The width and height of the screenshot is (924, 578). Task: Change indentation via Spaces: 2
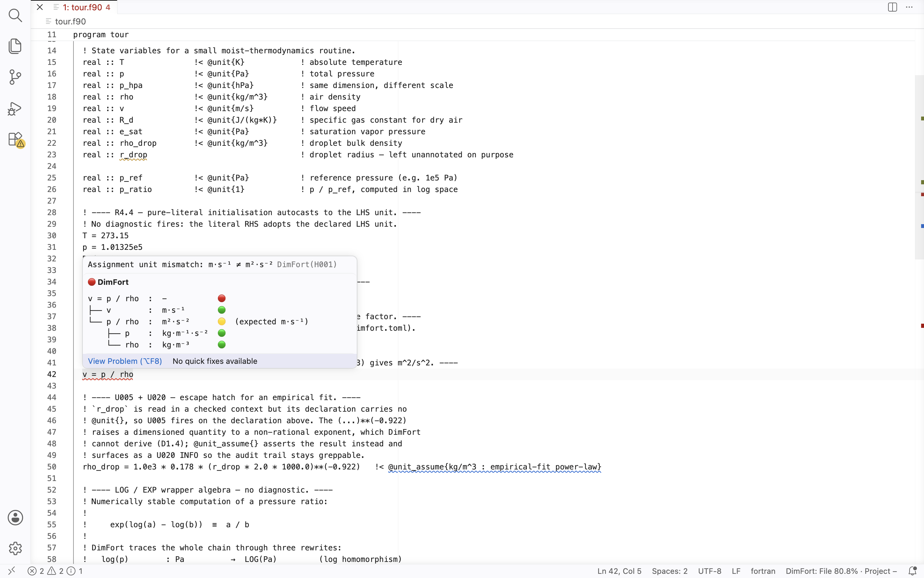[x=670, y=571]
